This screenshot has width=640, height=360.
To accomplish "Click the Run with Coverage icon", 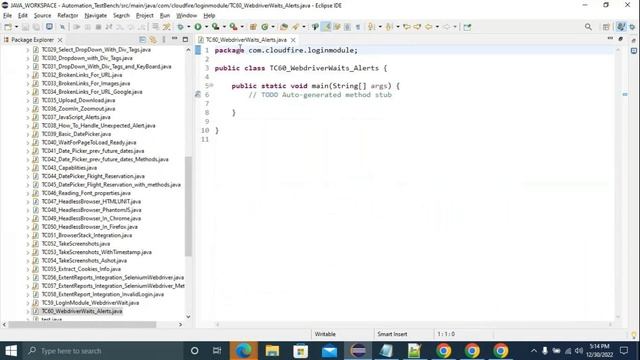I will coord(215,27).
